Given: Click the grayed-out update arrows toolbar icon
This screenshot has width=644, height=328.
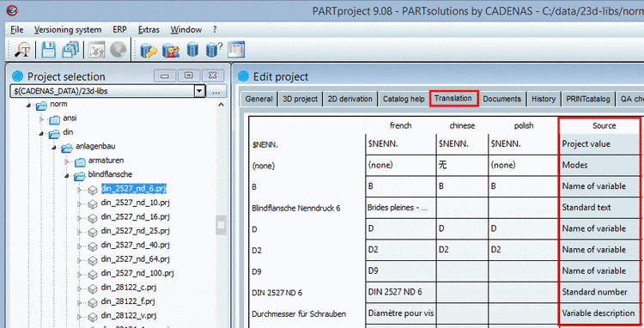Looking at the screenshot, I should [96, 50].
